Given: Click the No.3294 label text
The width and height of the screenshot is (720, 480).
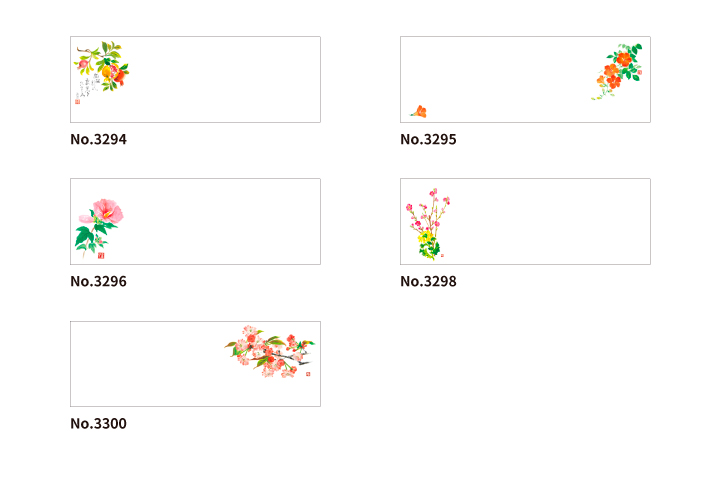Looking at the screenshot, I should [x=98, y=139].
